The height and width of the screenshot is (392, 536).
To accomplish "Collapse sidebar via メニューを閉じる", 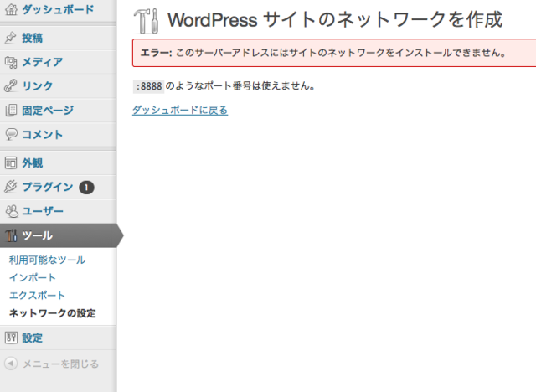I will pyautogui.click(x=61, y=364).
